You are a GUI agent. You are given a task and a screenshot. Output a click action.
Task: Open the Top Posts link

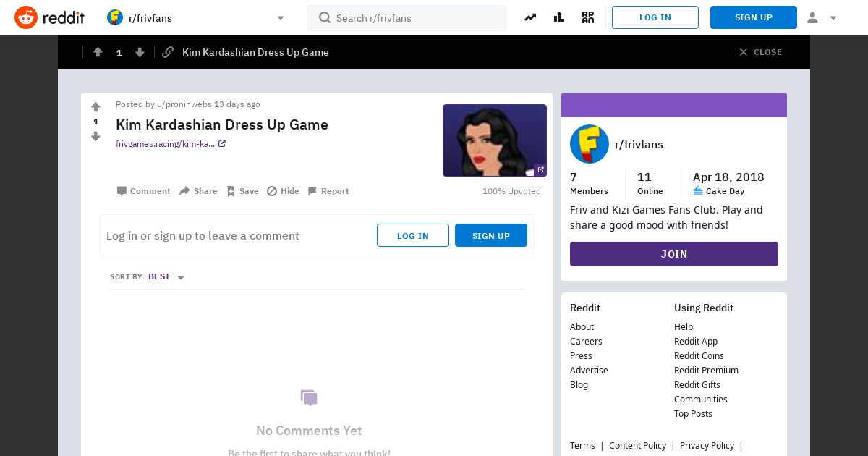pyautogui.click(x=693, y=414)
